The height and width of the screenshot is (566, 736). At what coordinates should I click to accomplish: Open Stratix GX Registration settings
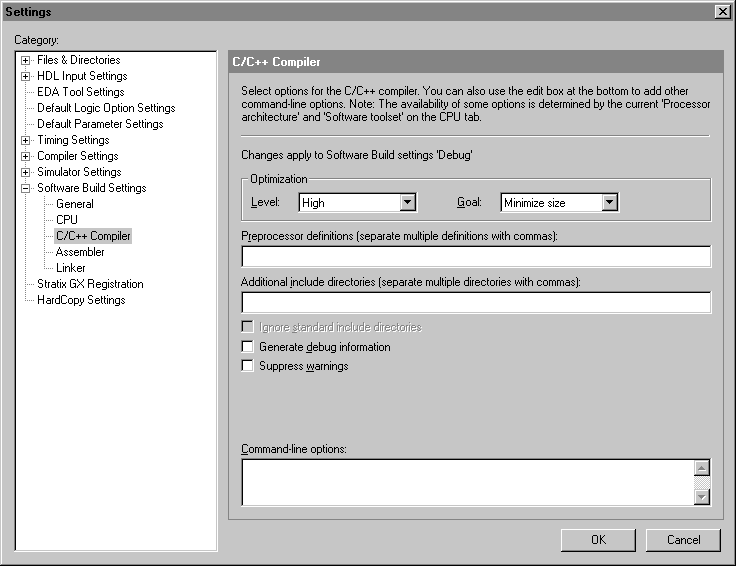[90, 284]
